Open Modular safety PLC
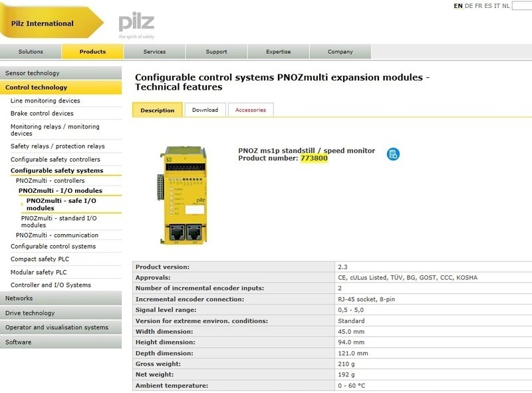The height and width of the screenshot is (393, 532). click(x=39, y=272)
